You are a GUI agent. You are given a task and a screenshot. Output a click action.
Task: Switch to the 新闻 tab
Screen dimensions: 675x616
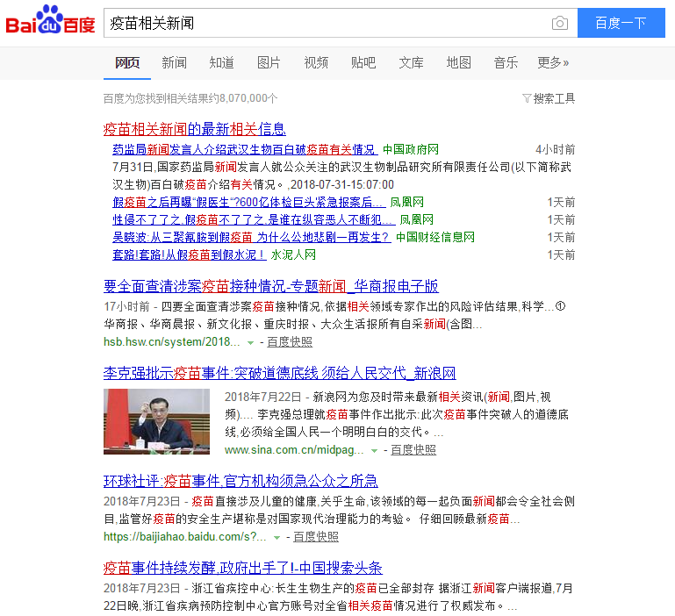[175, 63]
